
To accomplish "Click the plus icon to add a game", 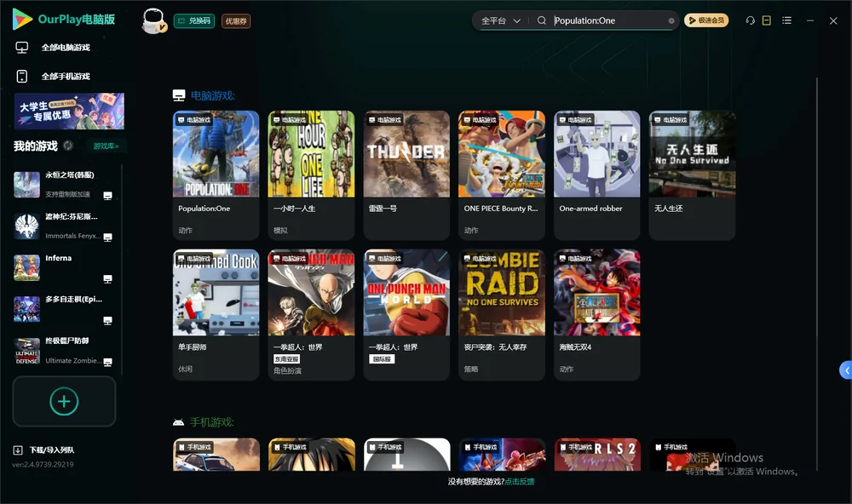I will point(64,401).
